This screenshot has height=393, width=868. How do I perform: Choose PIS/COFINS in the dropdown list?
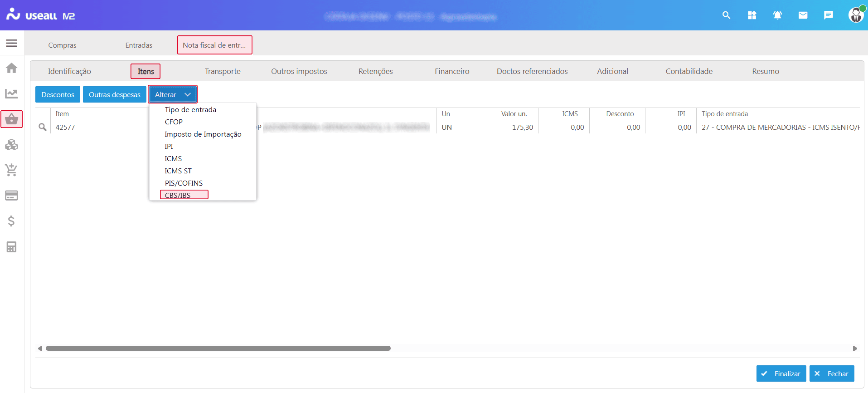point(184,183)
